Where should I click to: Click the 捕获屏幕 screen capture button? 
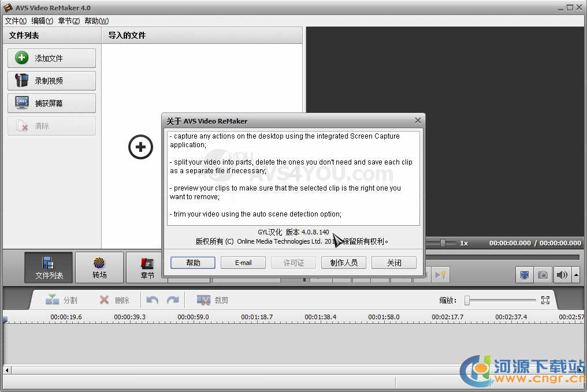51,103
